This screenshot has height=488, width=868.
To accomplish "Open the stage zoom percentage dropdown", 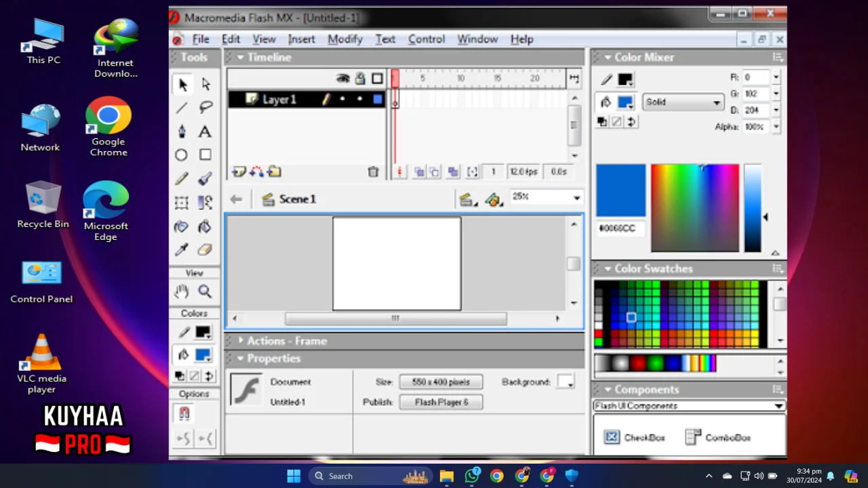I will [x=576, y=198].
